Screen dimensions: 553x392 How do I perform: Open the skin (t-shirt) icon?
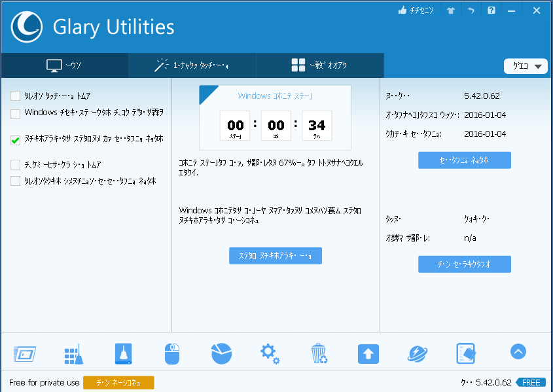pos(451,10)
